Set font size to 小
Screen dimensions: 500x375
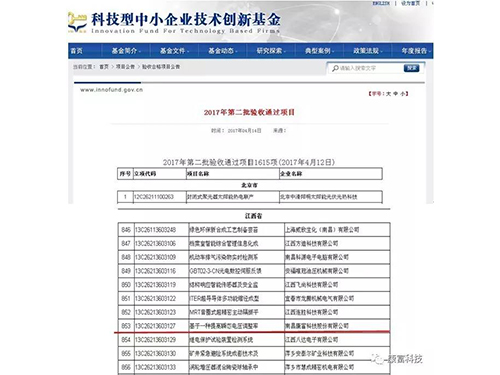pyautogui.click(x=403, y=94)
